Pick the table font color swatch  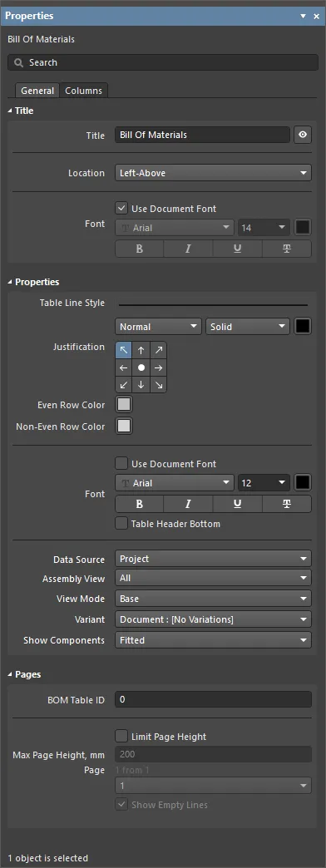tap(303, 483)
